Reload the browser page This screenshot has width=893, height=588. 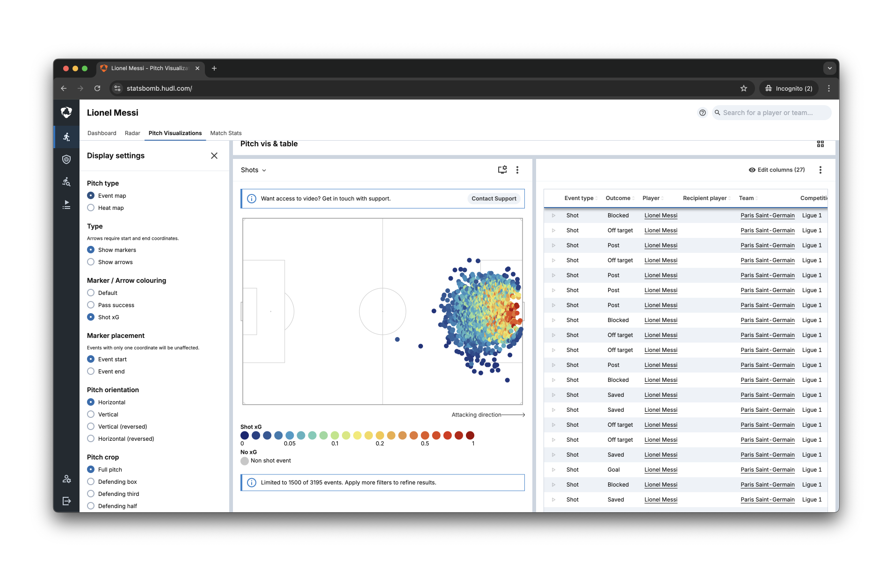[97, 88]
